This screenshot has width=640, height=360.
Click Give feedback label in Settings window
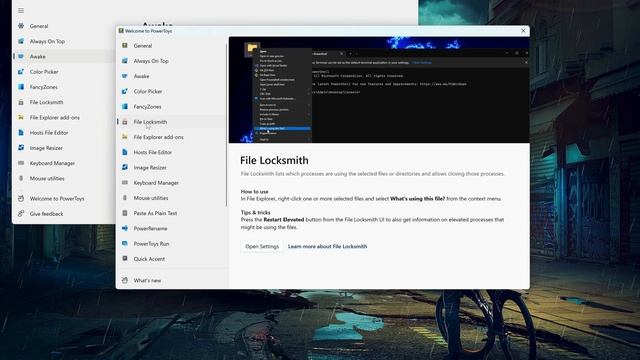(x=47, y=213)
